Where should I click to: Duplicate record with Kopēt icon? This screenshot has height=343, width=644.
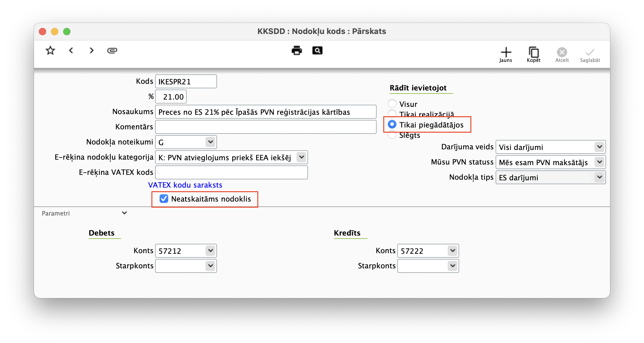click(x=534, y=55)
